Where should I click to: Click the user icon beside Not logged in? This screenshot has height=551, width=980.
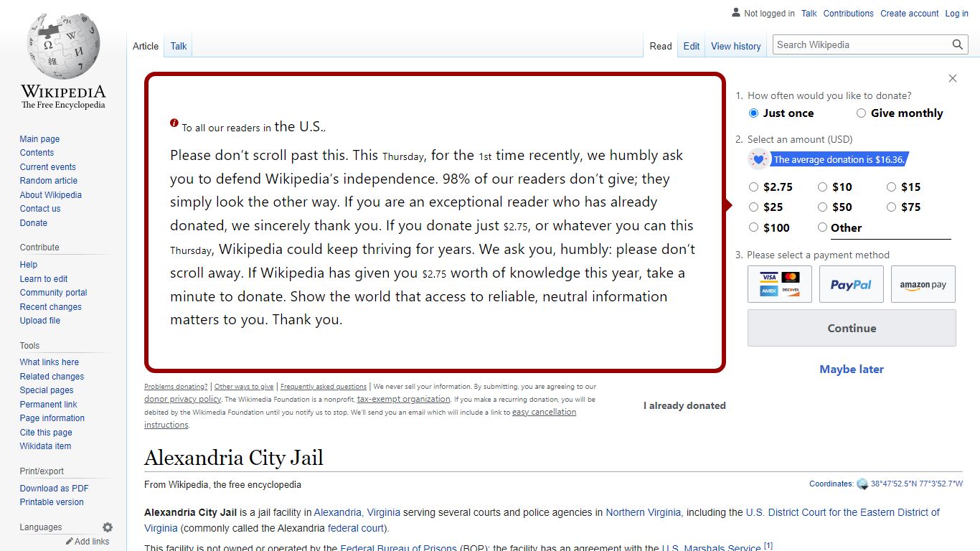pos(735,13)
